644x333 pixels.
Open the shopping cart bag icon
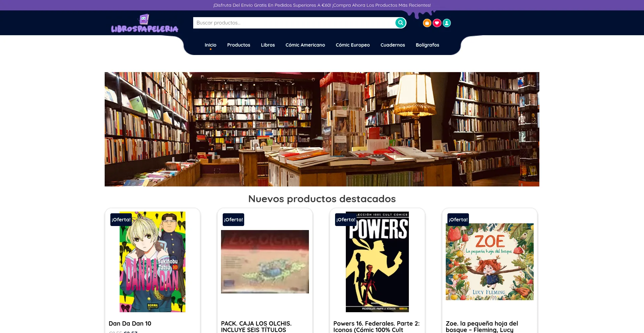[427, 23]
